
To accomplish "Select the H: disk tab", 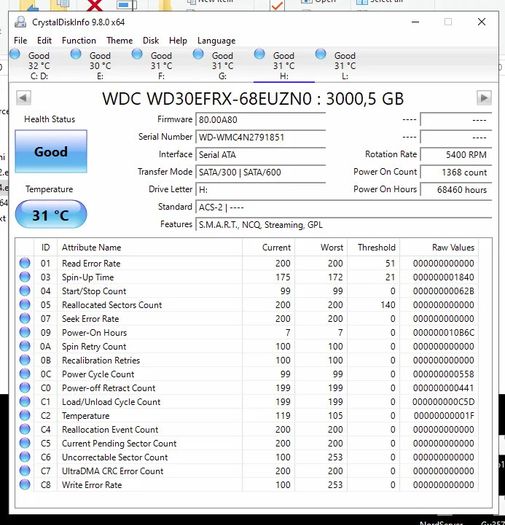I will pyautogui.click(x=284, y=65).
